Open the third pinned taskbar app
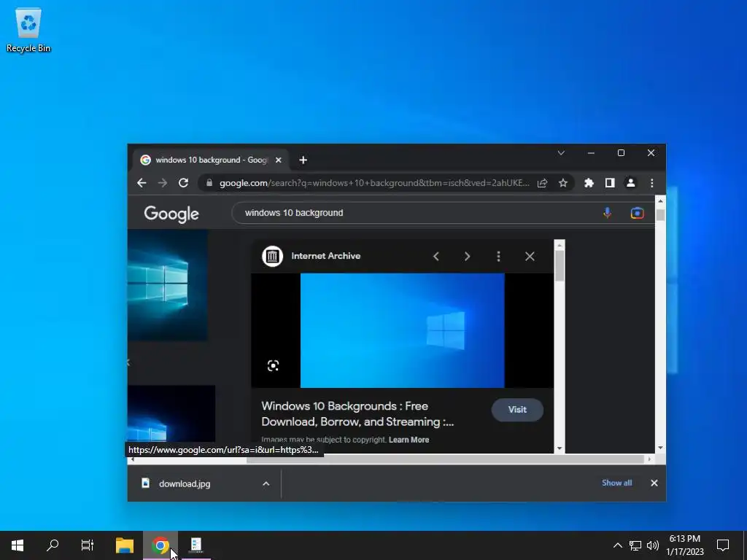The width and height of the screenshot is (747, 560). [x=196, y=545]
